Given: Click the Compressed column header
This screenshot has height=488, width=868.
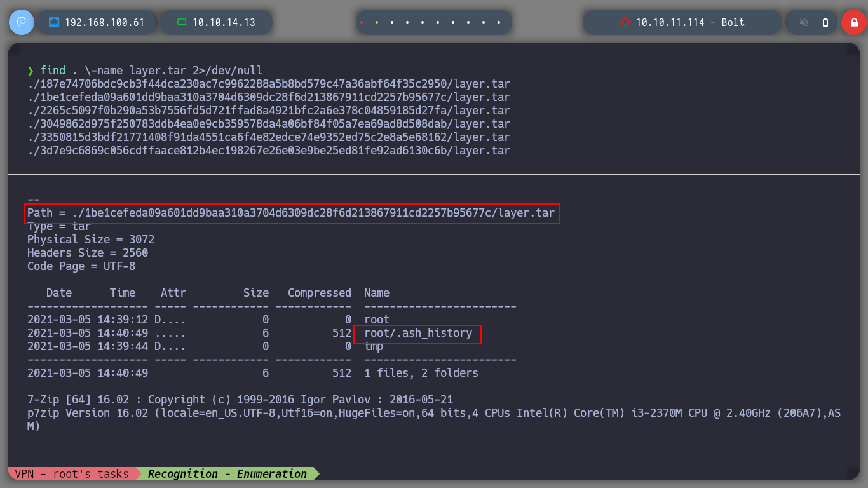Looking at the screenshot, I should tap(320, 293).
